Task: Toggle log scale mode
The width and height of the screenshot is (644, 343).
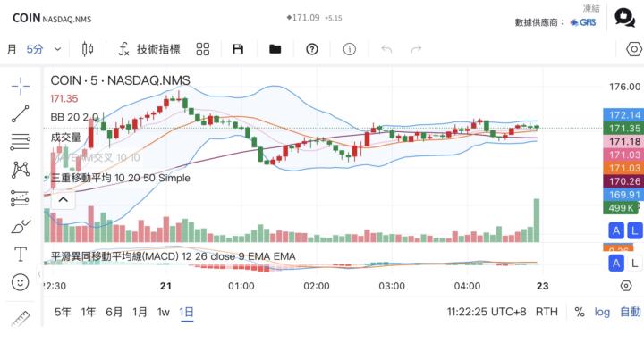Action: [x=602, y=312]
